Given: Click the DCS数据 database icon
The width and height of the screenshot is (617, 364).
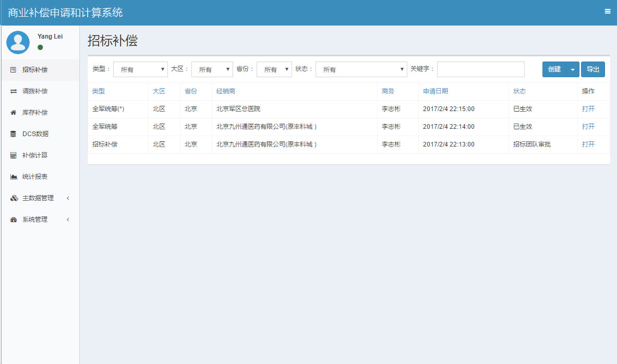Looking at the screenshot, I should (14, 134).
